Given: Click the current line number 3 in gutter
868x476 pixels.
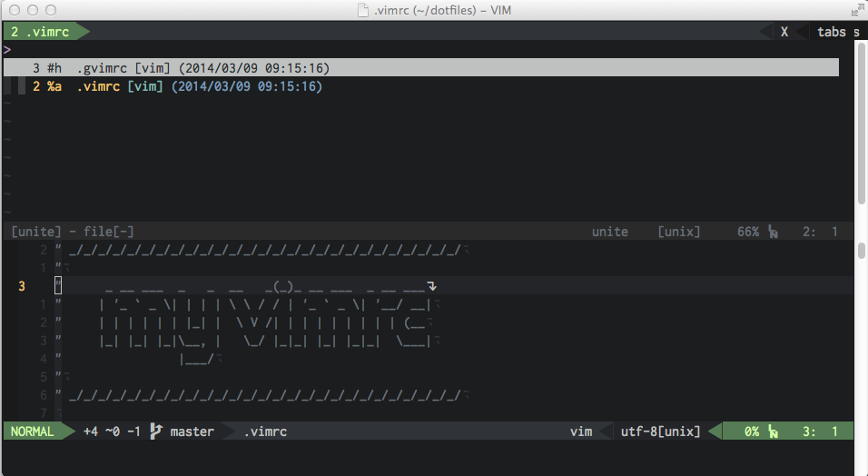Looking at the screenshot, I should [22, 286].
